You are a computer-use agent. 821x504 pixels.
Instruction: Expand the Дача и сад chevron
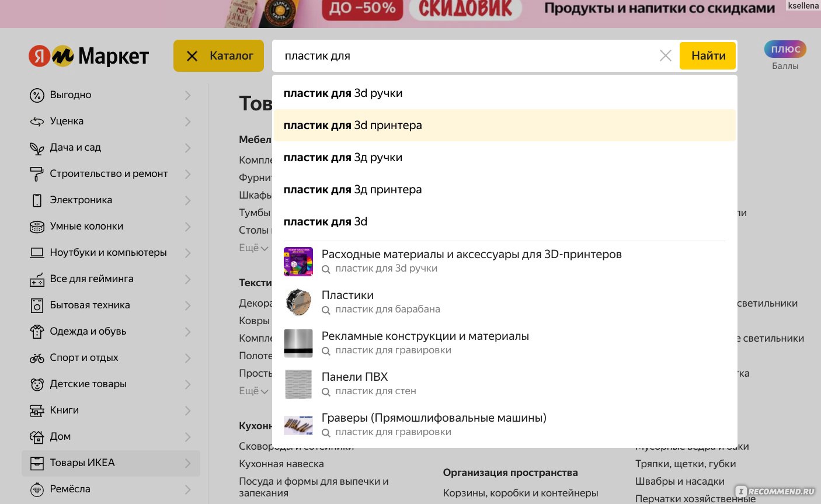(x=187, y=148)
